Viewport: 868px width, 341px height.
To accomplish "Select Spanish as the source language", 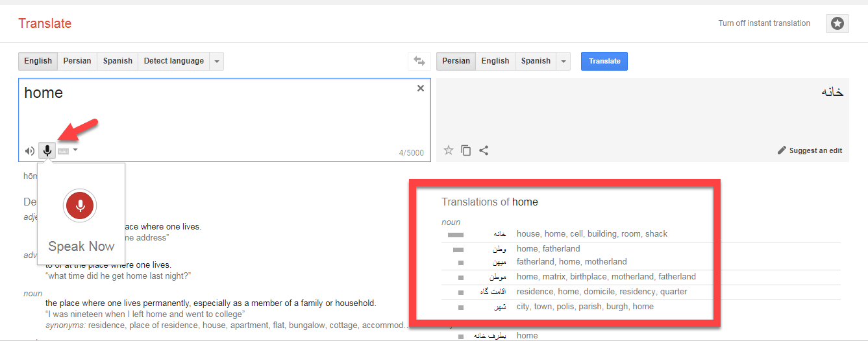I will [x=118, y=61].
